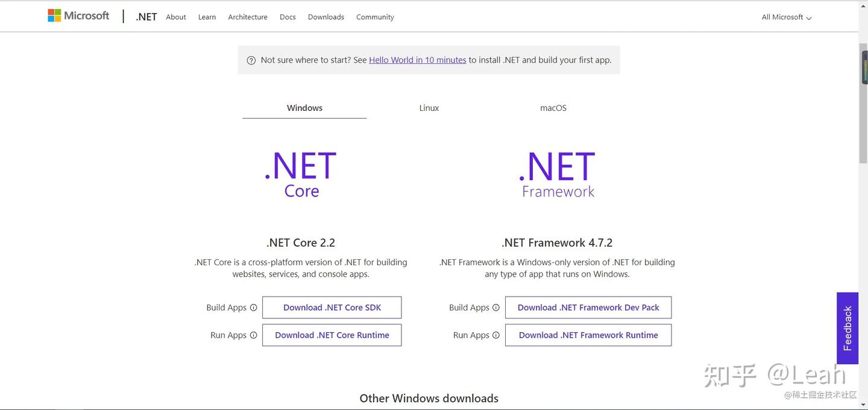Image resolution: width=868 pixels, height=410 pixels.
Task: Open the Architecture page from the navigation
Action: click(247, 17)
